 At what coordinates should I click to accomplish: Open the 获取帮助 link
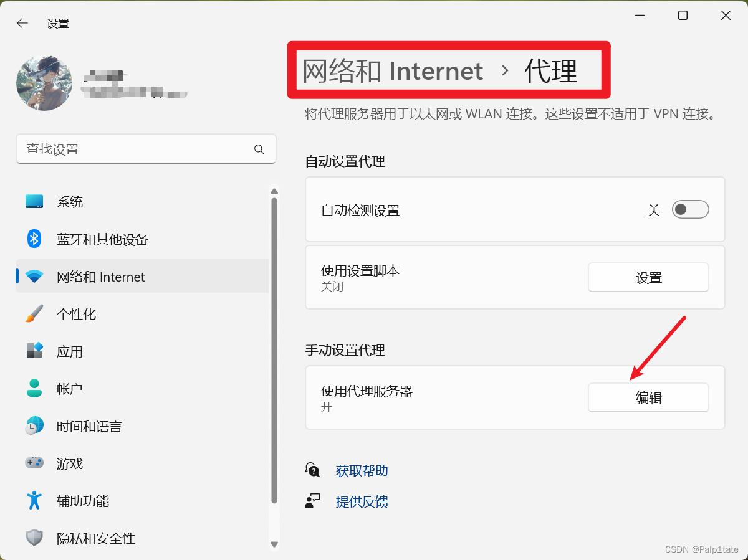pyautogui.click(x=362, y=470)
